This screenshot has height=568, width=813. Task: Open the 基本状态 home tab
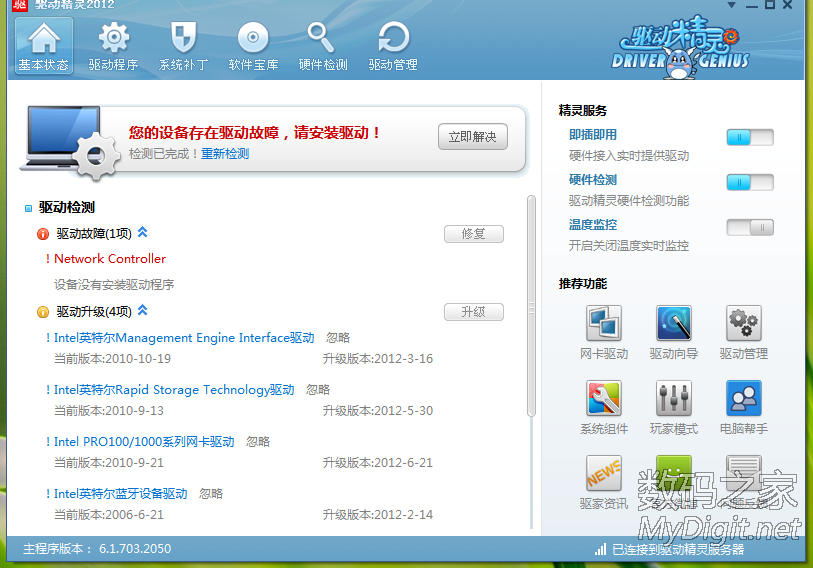[44, 46]
